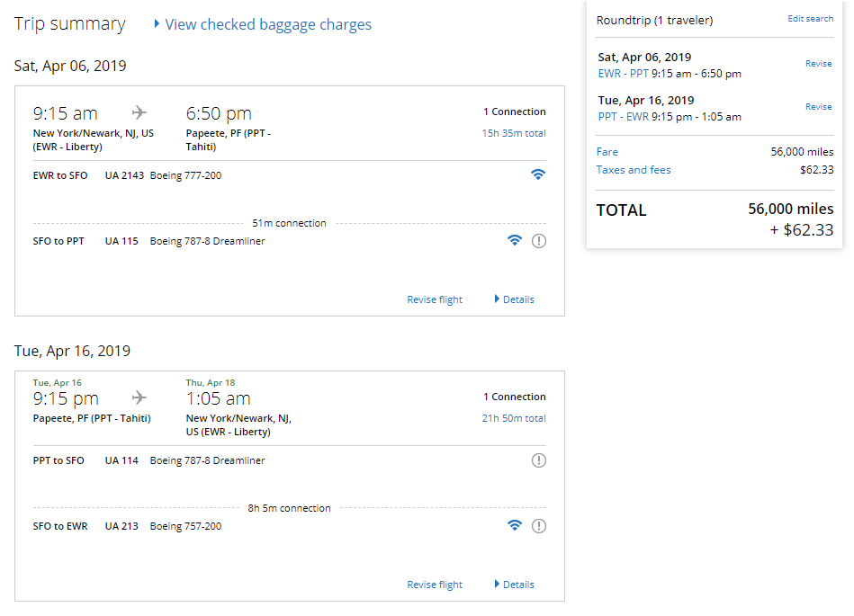This screenshot has width=854, height=616.
Task: Click Revise flight for the outbound trip
Action: coord(435,299)
